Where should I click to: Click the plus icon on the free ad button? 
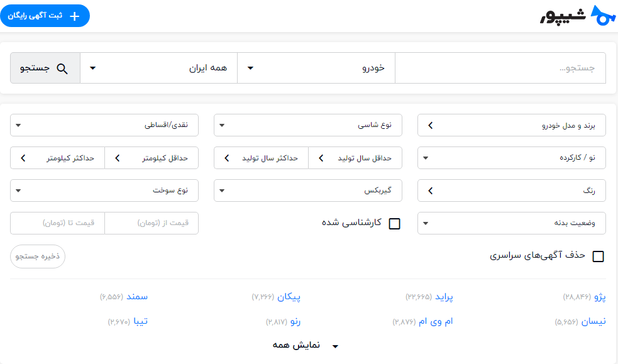(x=75, y=16)
